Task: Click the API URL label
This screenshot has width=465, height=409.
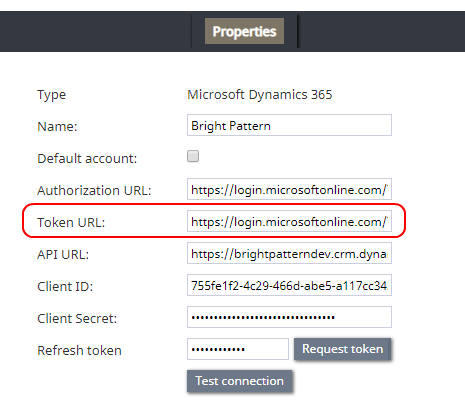Action: (x=63, y=254)
